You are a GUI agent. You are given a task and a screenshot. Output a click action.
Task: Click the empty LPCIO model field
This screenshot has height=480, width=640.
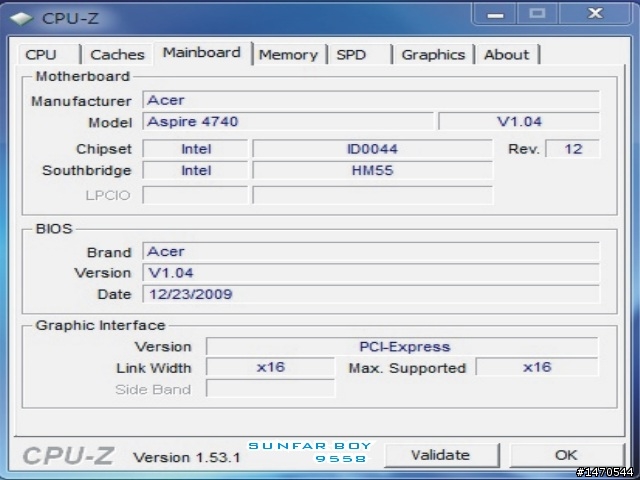tap(372, 195)
